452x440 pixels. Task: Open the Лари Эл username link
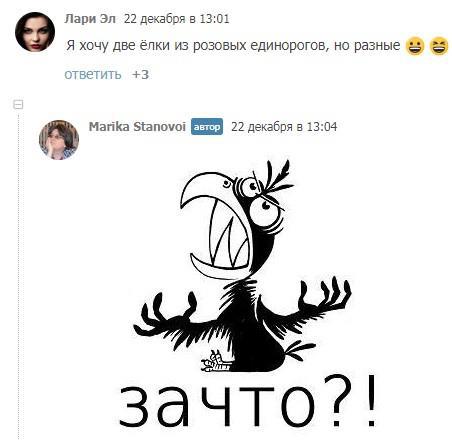[x=90, y=19]
